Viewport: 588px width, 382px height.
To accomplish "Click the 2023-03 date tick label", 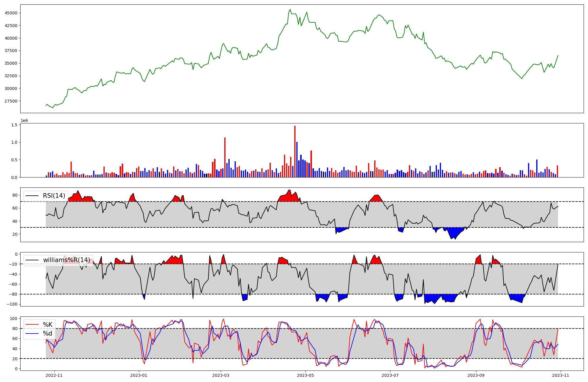I will [x=220, y=375].
